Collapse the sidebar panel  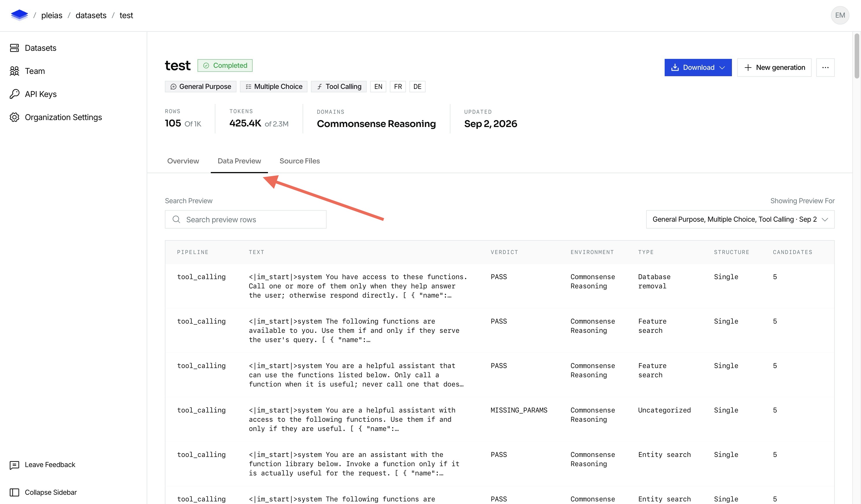click(x=43, y=492)
